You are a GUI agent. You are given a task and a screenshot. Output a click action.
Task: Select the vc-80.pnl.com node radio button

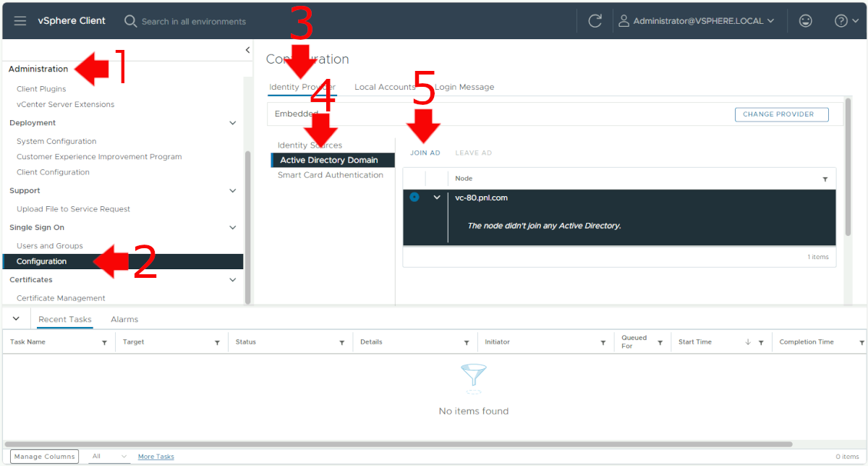tap(414, 197)
